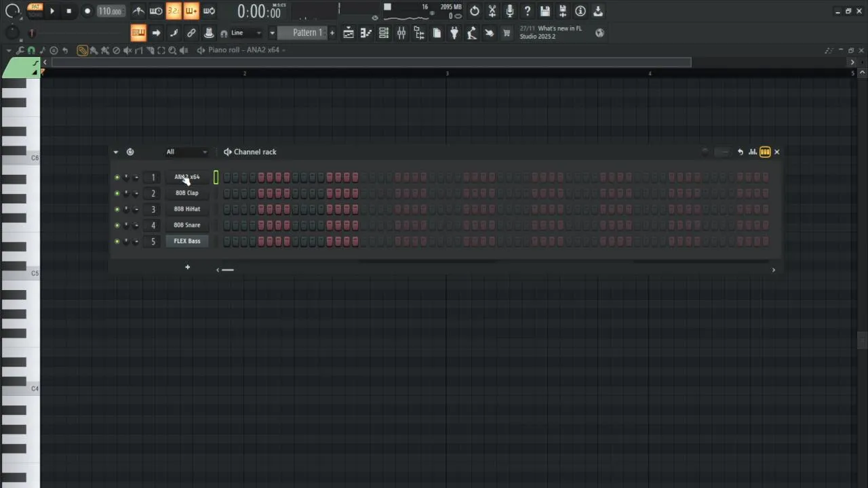Toggle the overdub/blend recording icon
Screen dimensions: 868x488
(x=191, y=11)
